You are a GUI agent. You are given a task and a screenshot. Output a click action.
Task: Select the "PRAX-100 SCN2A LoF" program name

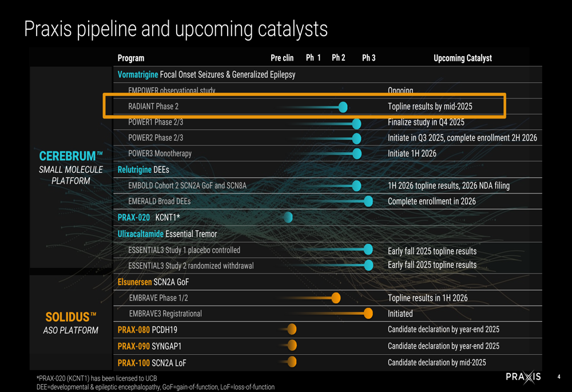point(152,363)
